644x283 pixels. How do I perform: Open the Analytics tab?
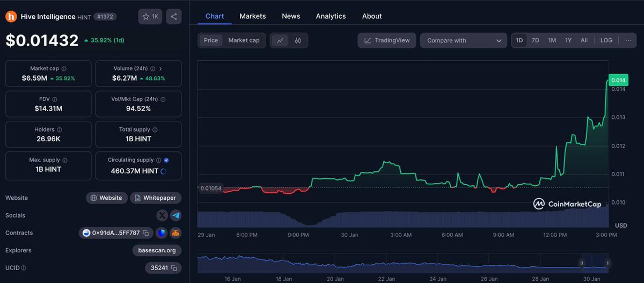click(331, 16)
